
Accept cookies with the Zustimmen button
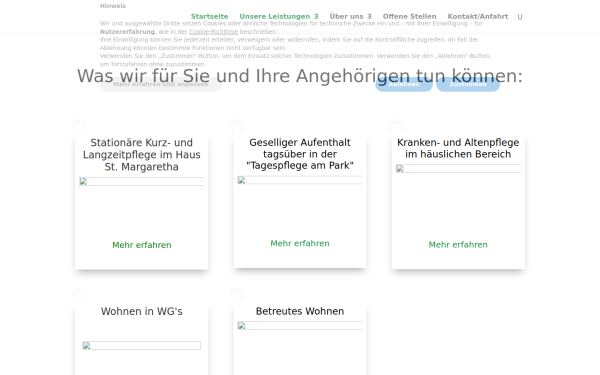(468, 84)
